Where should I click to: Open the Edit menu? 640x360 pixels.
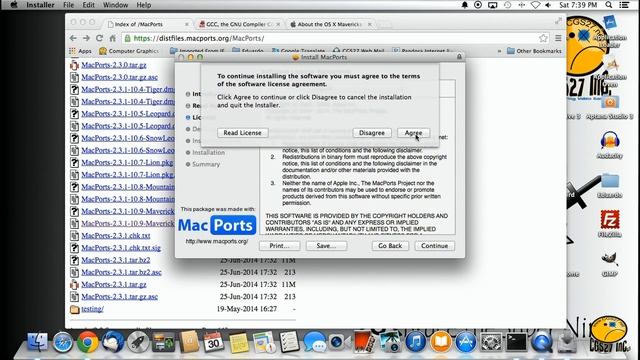tap(88, 5)
